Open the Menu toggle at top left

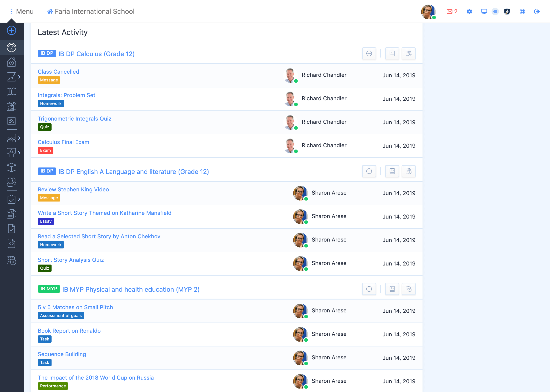coord(22,11)
